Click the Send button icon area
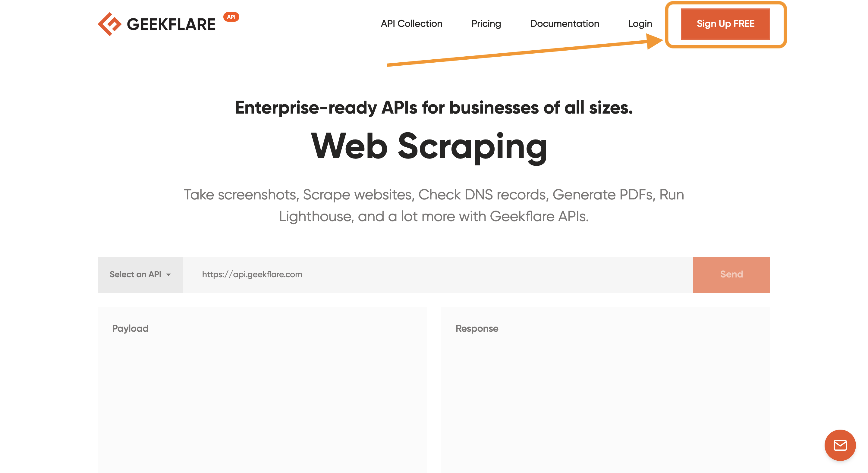The height and width of the screenshot is (473, 868). tap(730, 274)
